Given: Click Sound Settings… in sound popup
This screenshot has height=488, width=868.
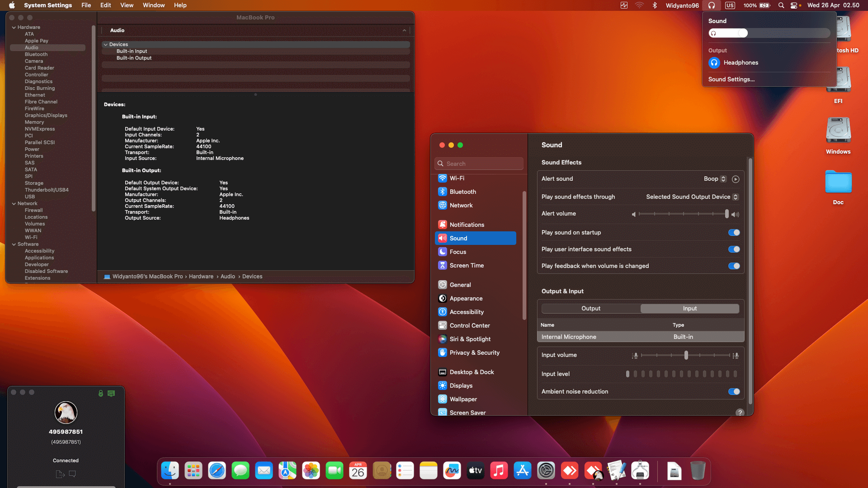Looking at the screenshot, I should tap(731, 80).
